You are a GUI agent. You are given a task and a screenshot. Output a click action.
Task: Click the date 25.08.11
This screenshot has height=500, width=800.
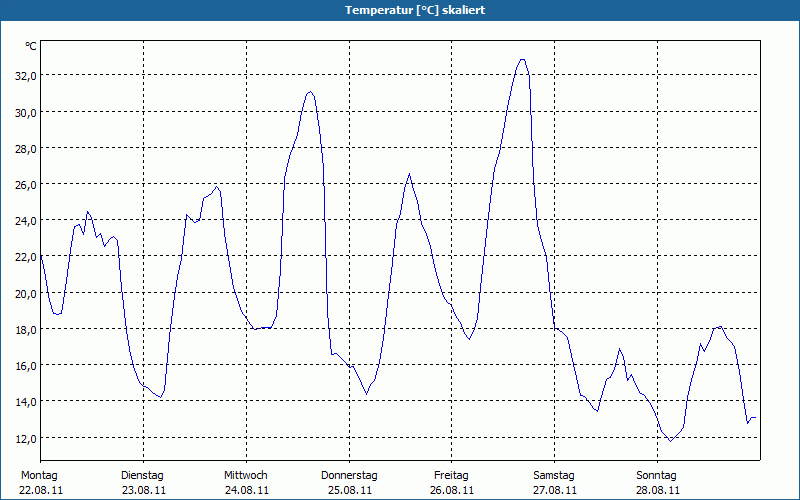[349, 490]
